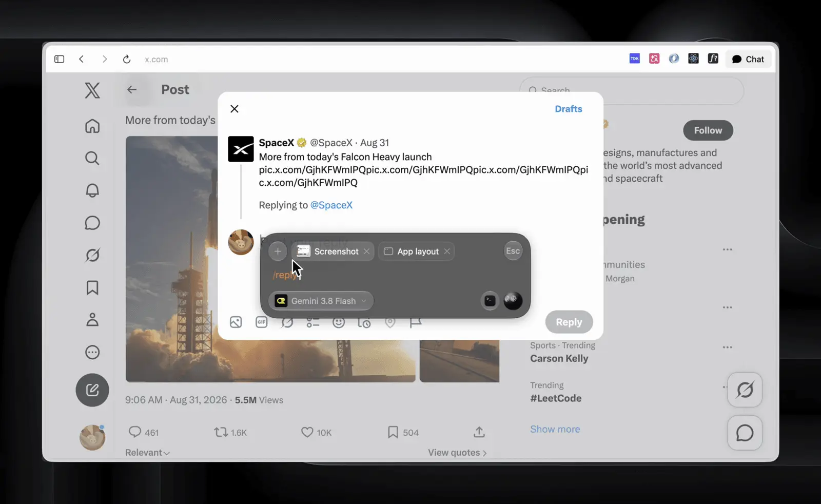Click the Search field on X
Viewport: 821px width, 504px height.
point(632,91)
